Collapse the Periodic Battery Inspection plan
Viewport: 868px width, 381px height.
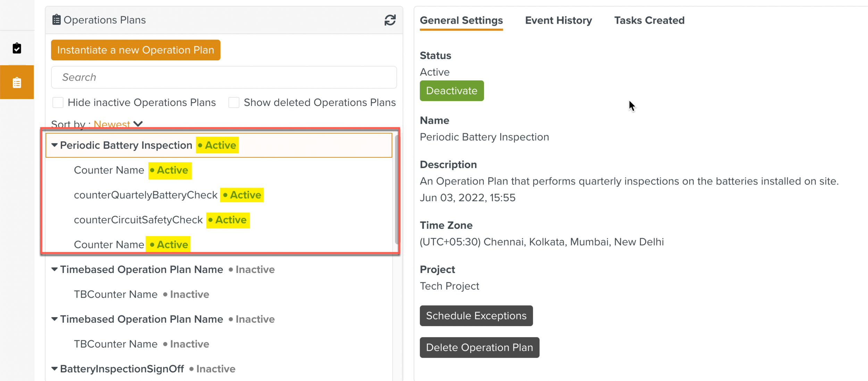(55, 145)
